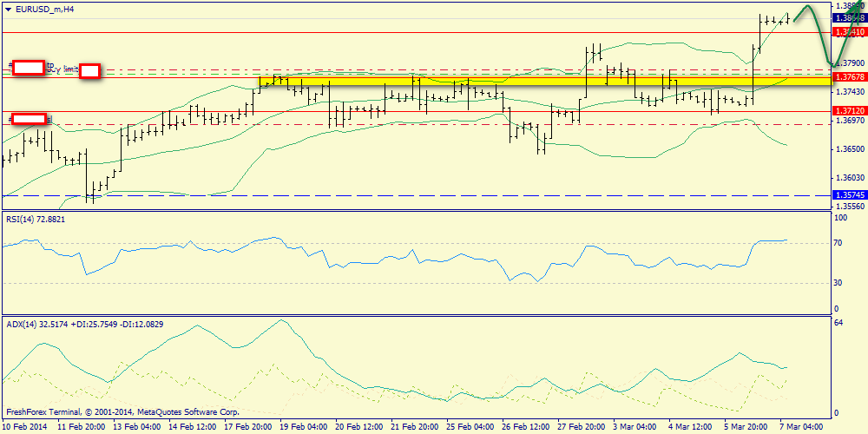868x434 pixels.
Task: Click the 27 Feb 20:00 time label
Action: point(582,427)
